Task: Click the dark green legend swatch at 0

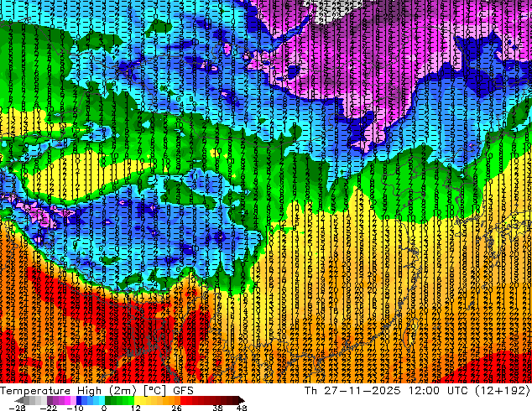Action: (108, 400)
